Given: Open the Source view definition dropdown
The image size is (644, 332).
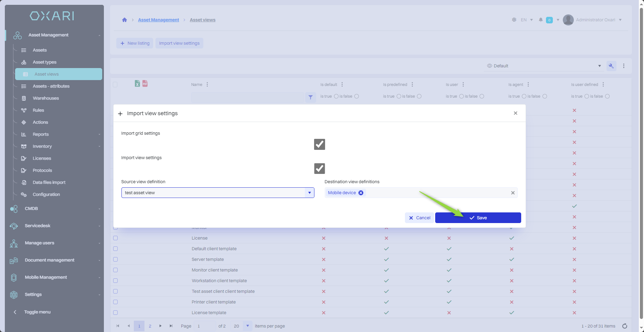Looking at the screenshot, I should pos(309,193).
